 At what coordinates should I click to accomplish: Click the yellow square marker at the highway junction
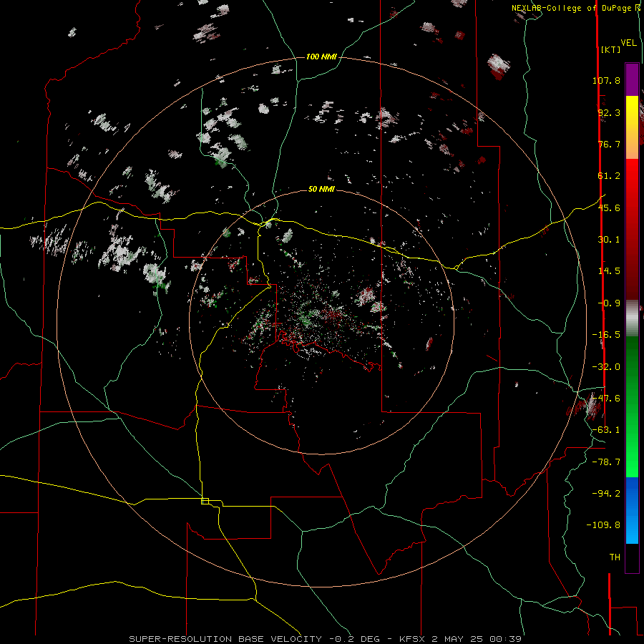coord(205,501)
